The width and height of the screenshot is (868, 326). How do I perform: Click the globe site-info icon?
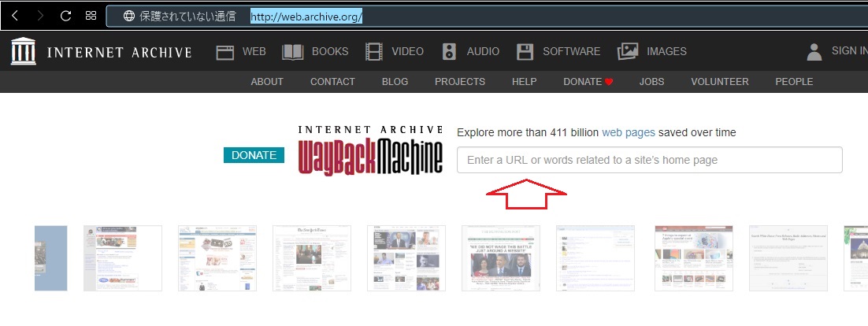(x=128, y=16)
